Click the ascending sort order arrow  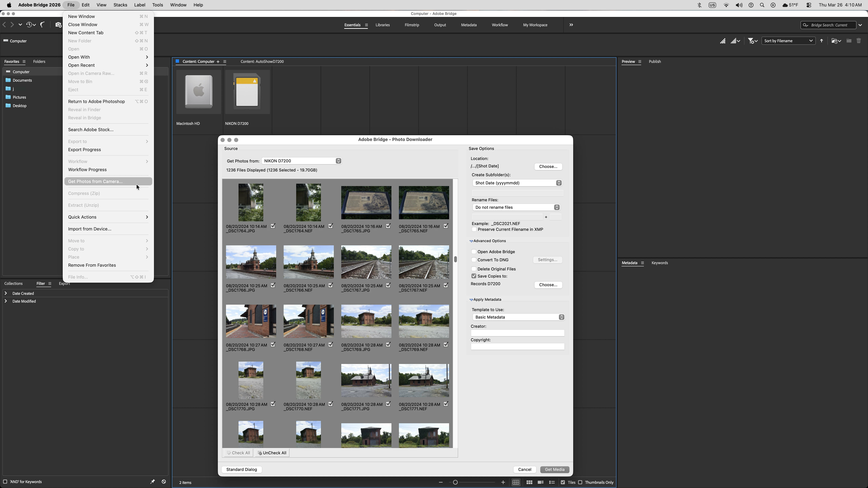click(822, 41)
